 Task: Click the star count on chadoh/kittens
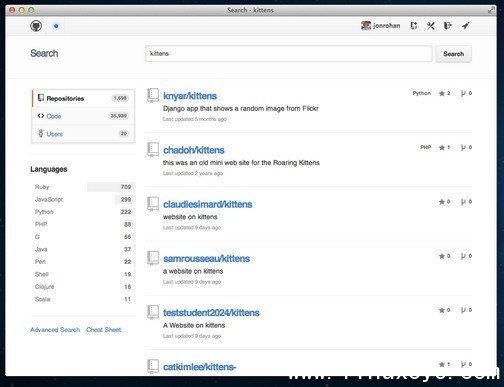pyautogui.click(x=445, y=147)
